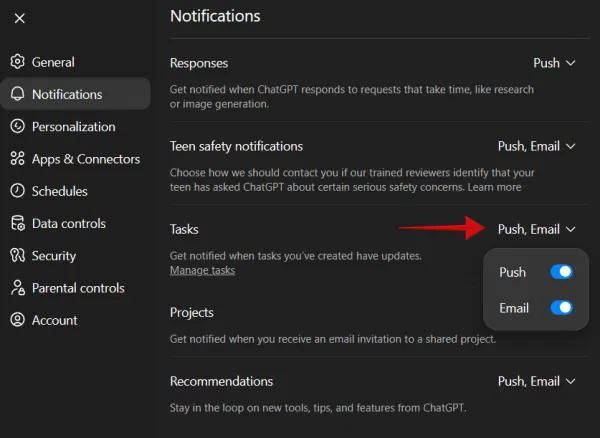Click the Account profile icon
The image size is (600, 438).
click(17, 320)
